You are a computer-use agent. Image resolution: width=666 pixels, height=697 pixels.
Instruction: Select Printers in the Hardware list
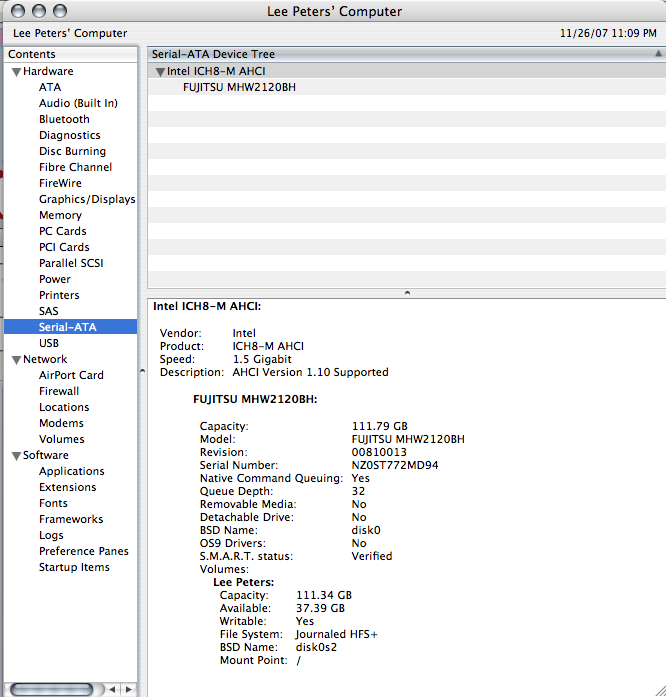tap(59, 295)
